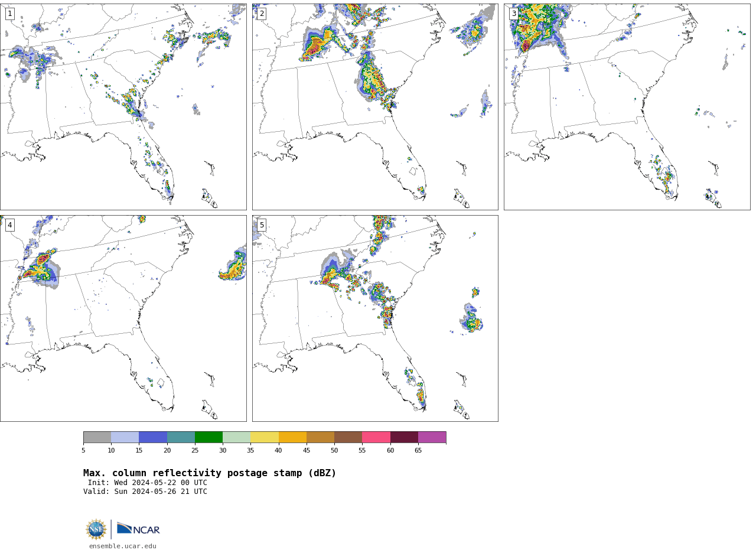Click the maroon 60-65 dBZ color swatch
Viewport: 756px width, 553px height.
pyautogui.click(x=404, y=437)
